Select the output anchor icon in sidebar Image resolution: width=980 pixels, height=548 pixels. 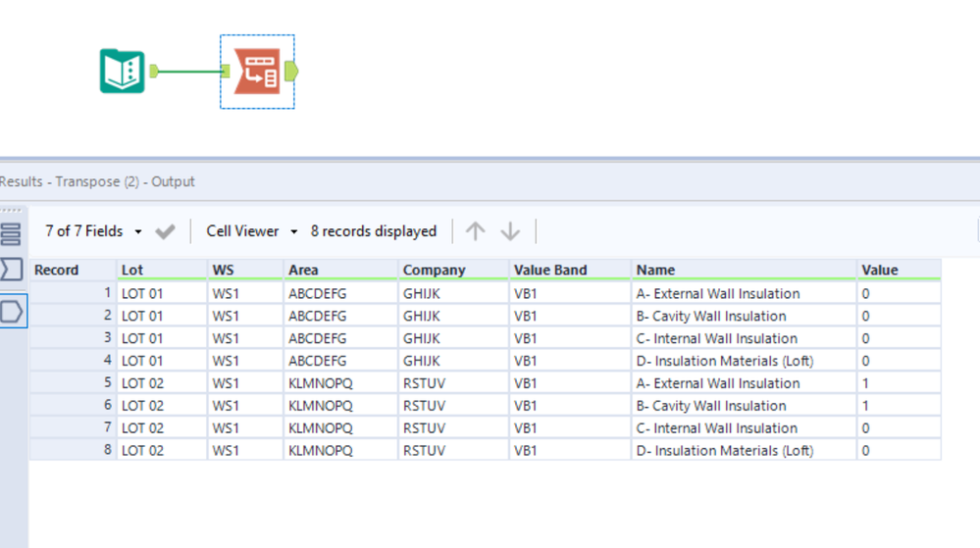pos(12,311)
